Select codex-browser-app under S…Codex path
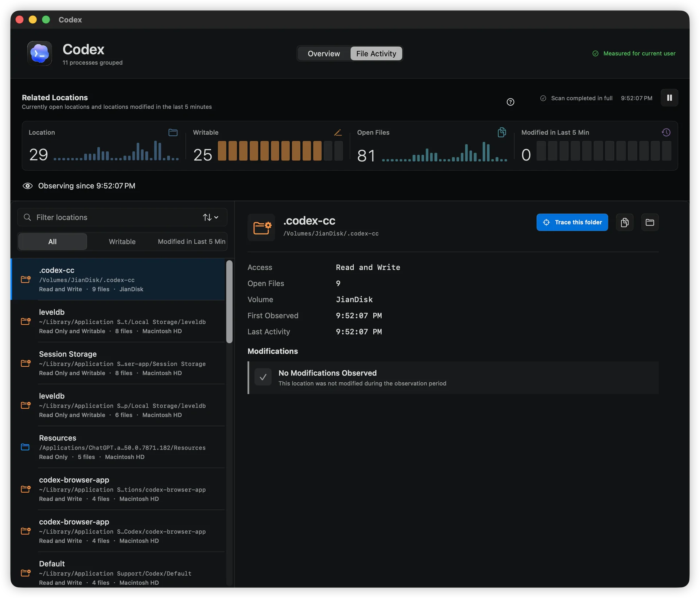 [118, 531]
